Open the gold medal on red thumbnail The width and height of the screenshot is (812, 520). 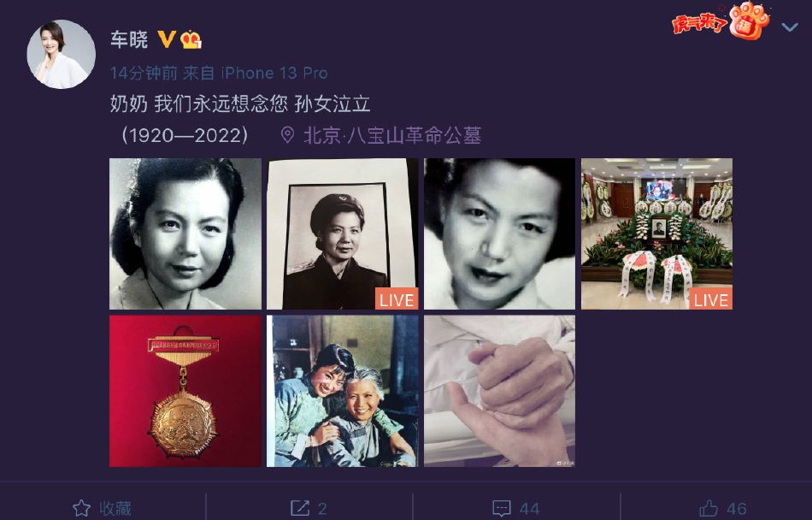point(185,391)
